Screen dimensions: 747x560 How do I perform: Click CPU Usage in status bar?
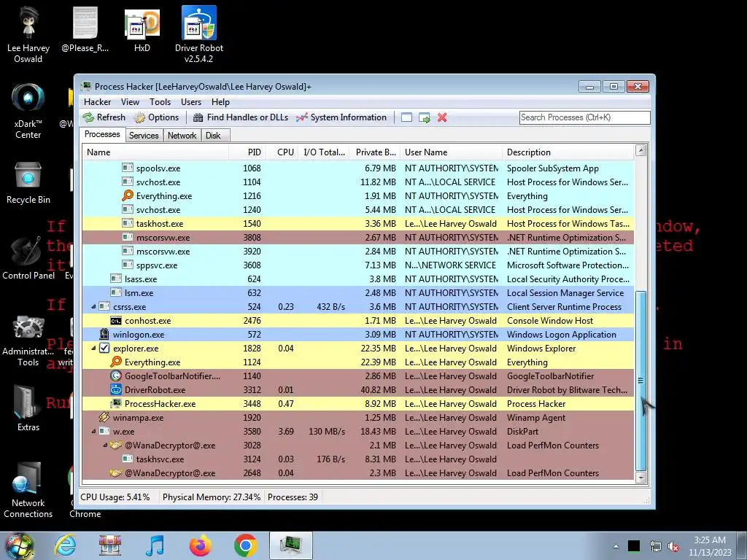point(115,497)
